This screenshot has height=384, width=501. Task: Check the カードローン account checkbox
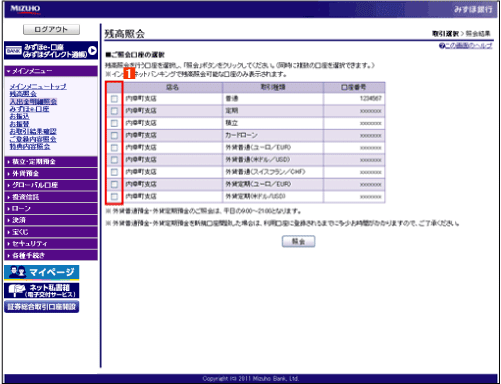pos(114,135)
